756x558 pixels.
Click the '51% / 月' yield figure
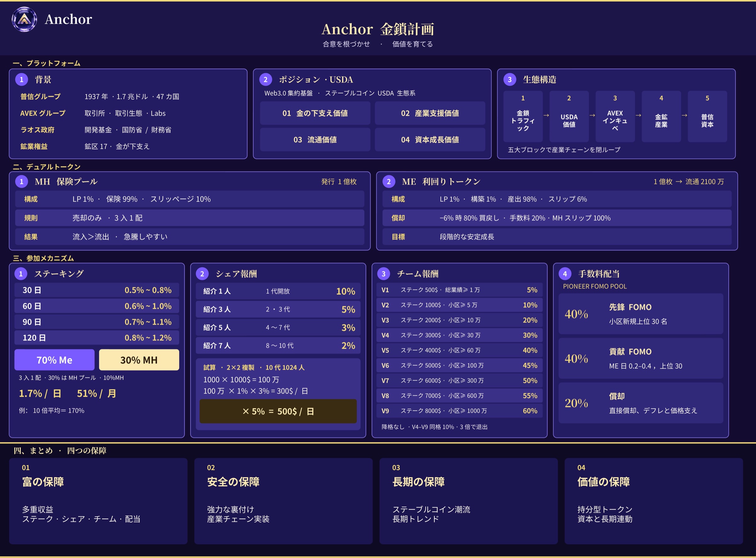(97, 394)
